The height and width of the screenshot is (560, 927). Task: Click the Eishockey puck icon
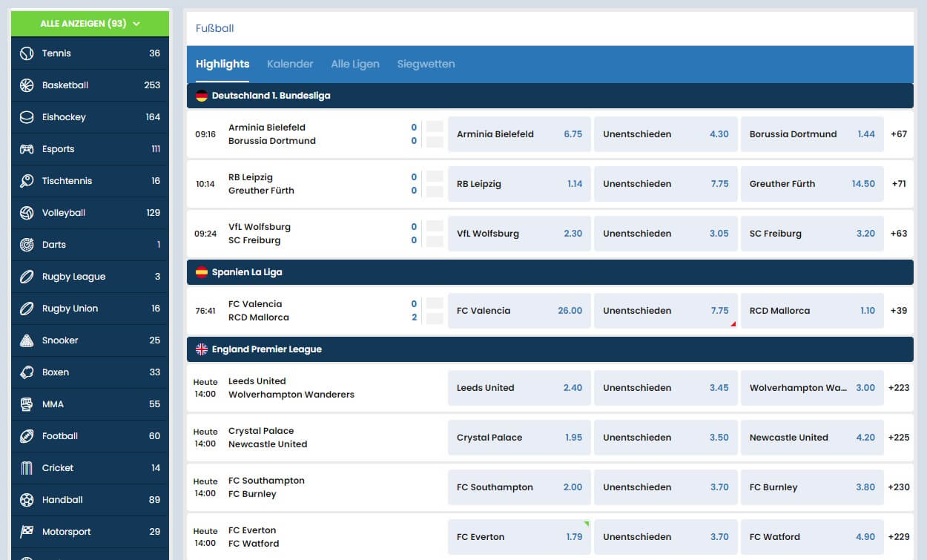(x=27, y=117)
